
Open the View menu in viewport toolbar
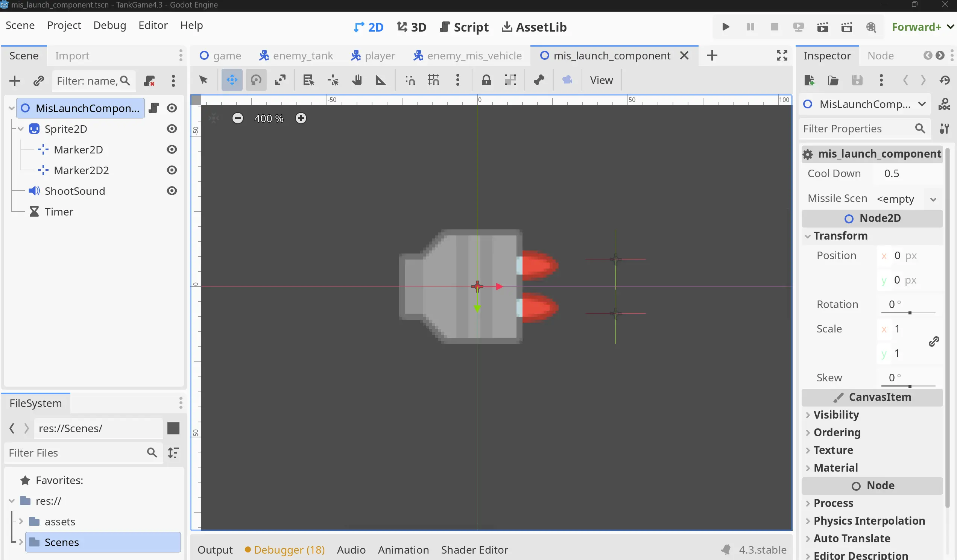click(601, 80)
